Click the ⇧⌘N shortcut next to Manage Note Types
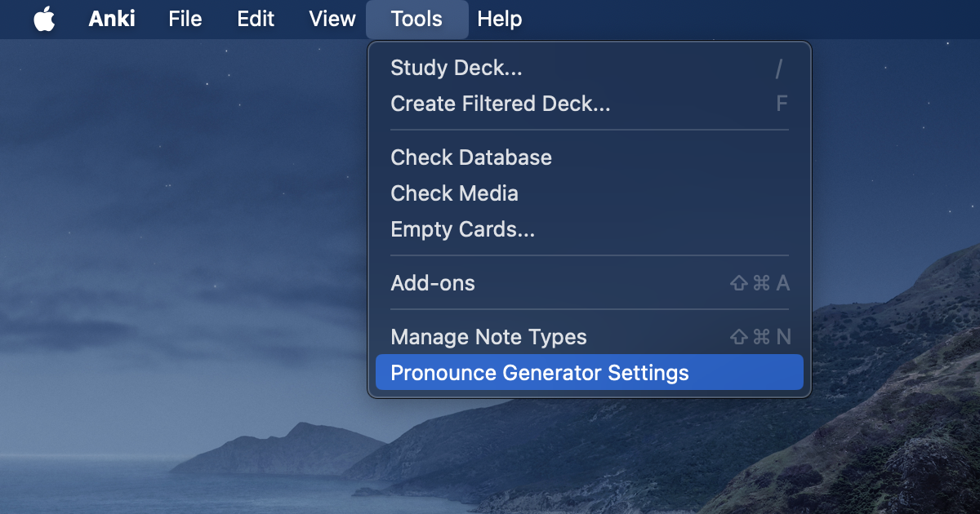Viewport: 980px width, 514px height. tap(760, 337)
